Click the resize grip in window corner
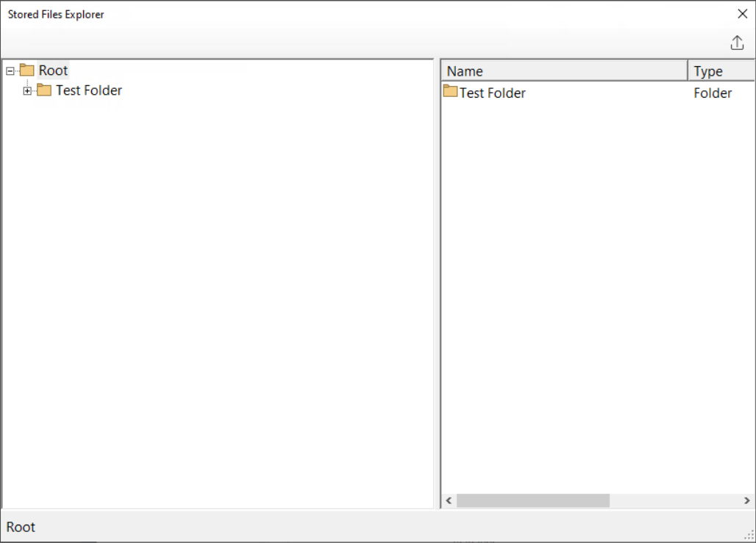The width and height of the screenshot is (756, 543). pos(749,536)
